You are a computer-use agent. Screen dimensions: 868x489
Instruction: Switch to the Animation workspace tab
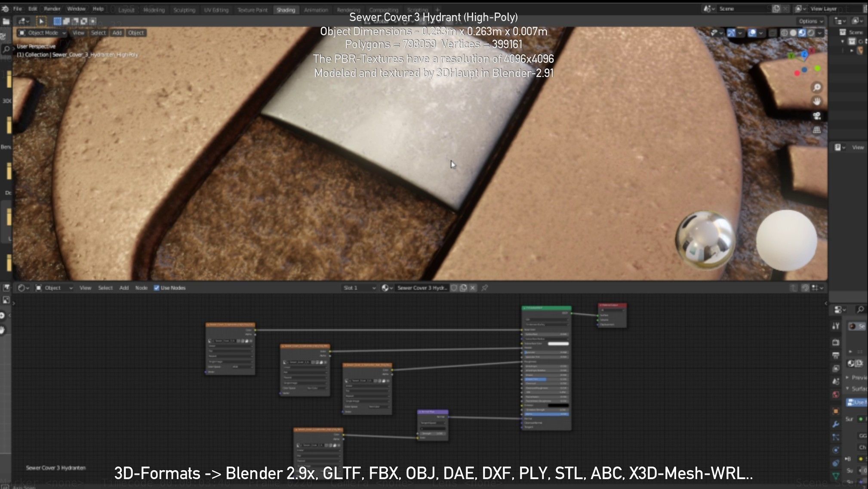click(x=316, y=10)
